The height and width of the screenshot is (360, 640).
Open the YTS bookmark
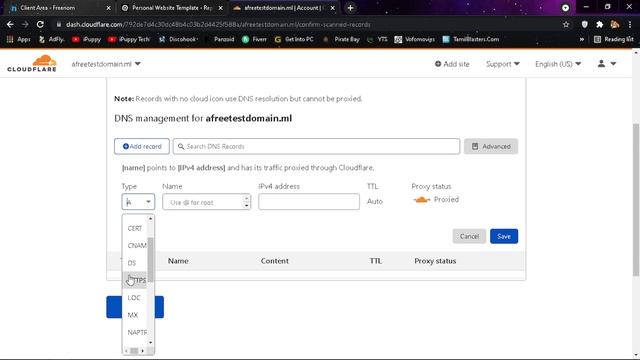[377, 39]
